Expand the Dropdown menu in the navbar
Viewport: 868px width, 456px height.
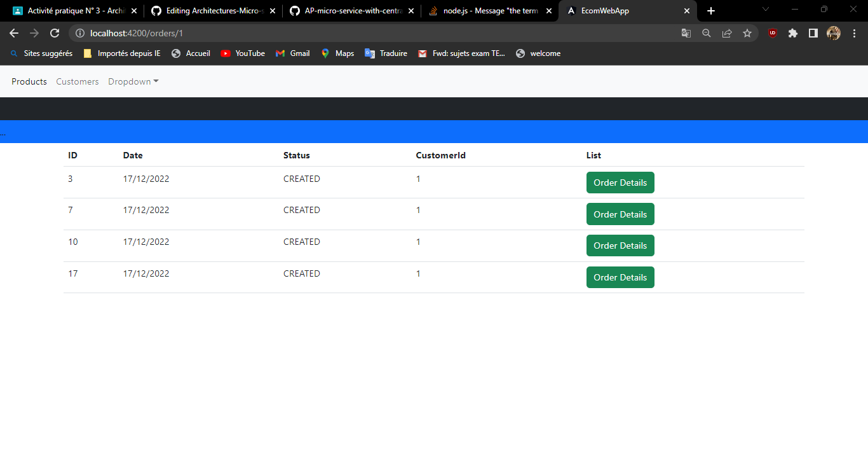point(133,81)
